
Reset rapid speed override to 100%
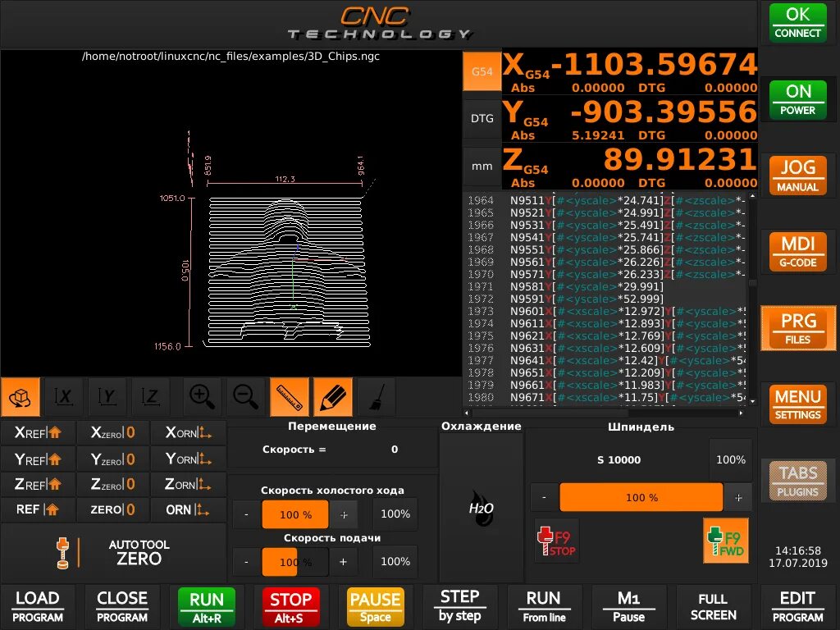[395, 514]
